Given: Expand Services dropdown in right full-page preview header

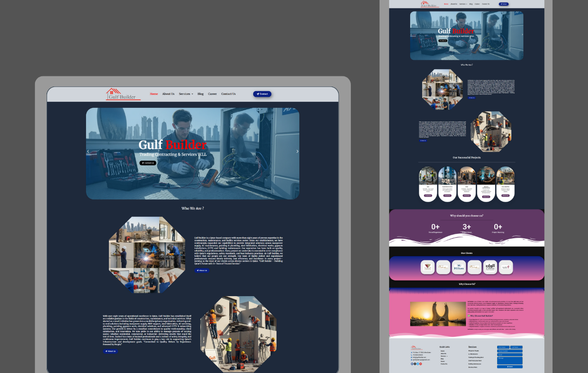Looking at the screenshot, I should tap(463, 4).
